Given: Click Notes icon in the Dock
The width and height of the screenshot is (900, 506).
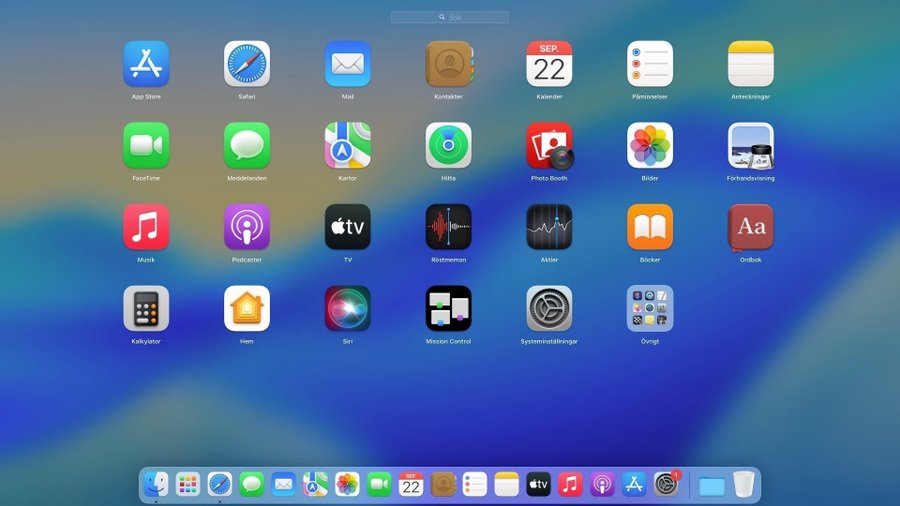Looking at the screenshot, I should coord(506,485).
